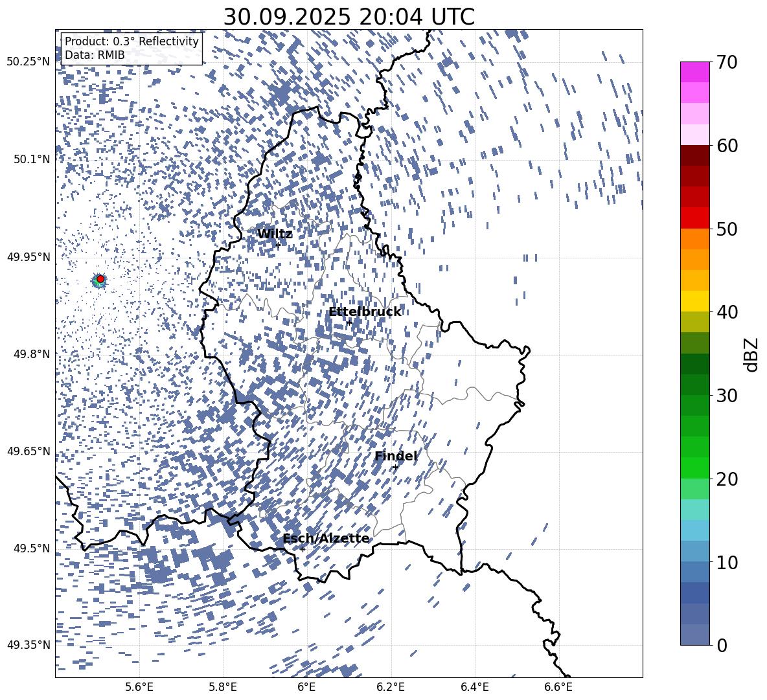Click the colorbar tick value 70

727,62
